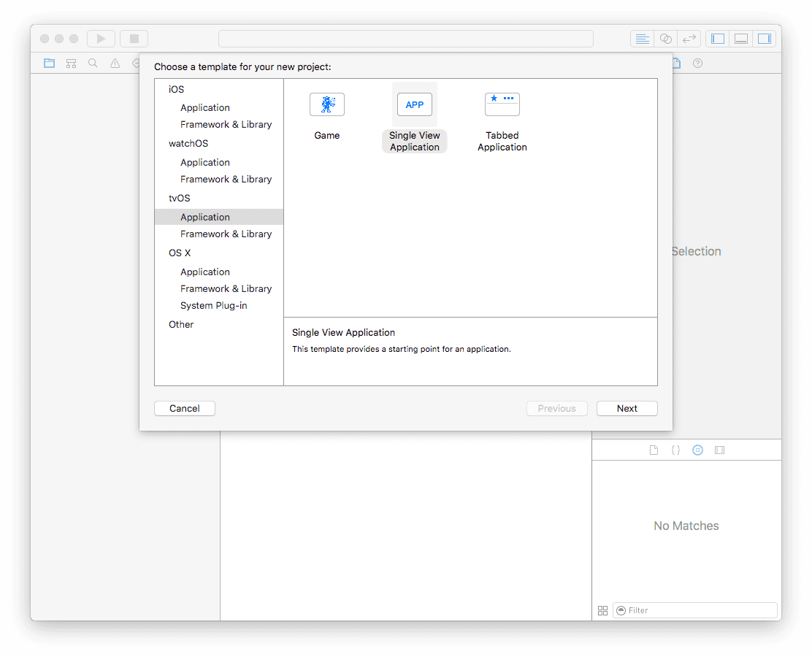Choose the Tabbed Application template
Screen dimensions: 812x657
pyautogui.click(x=502, y=122)
